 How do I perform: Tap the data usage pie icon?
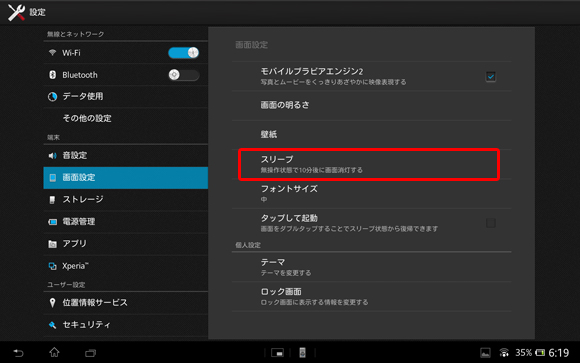tap(52, 97)
